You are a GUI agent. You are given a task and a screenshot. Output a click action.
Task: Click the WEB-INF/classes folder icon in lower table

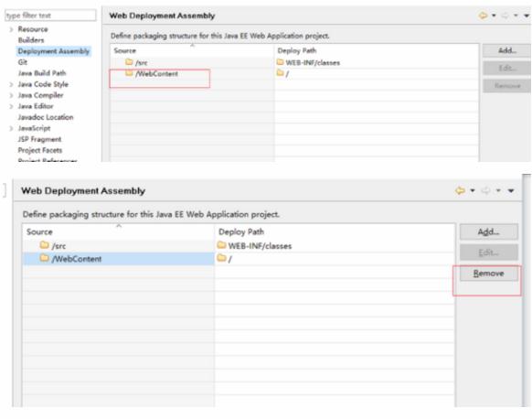tap(221, 245)
